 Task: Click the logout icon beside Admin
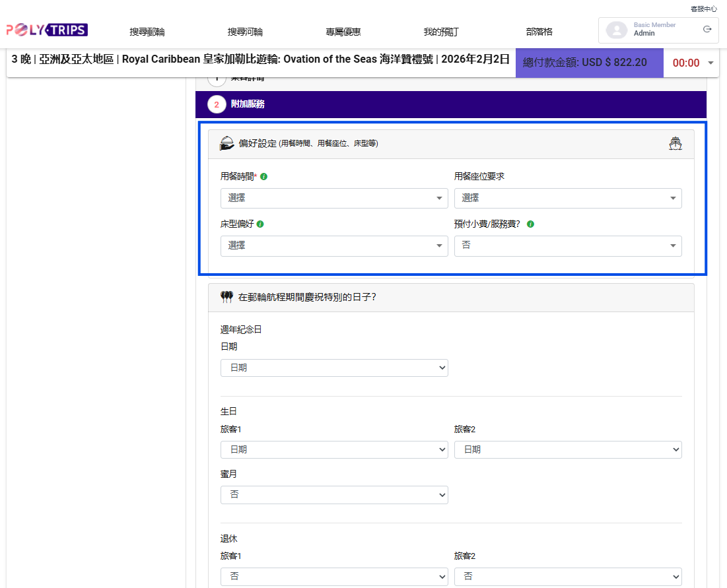(x=707, y=29)
